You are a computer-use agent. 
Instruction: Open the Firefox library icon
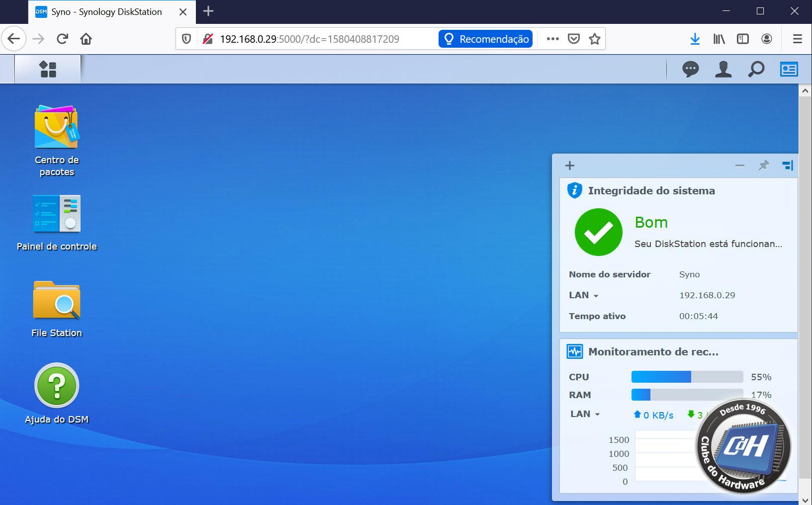point(719,39)
